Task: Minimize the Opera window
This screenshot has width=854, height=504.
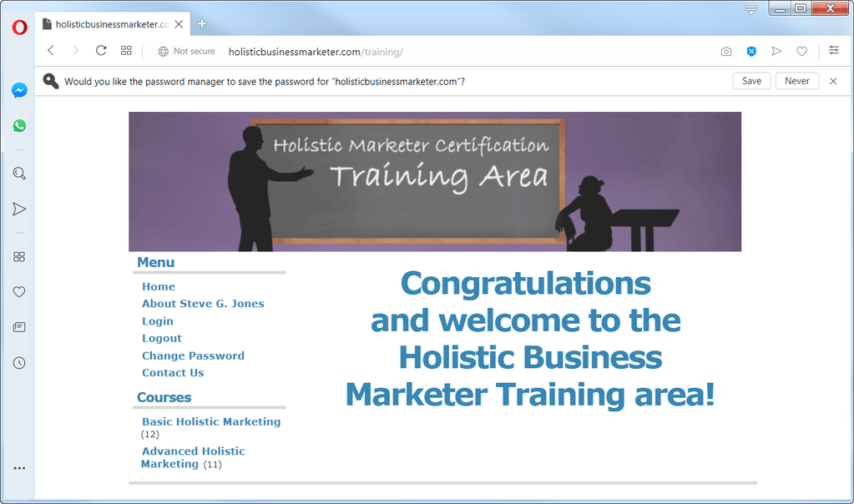Action: click(x=780, y=8)
